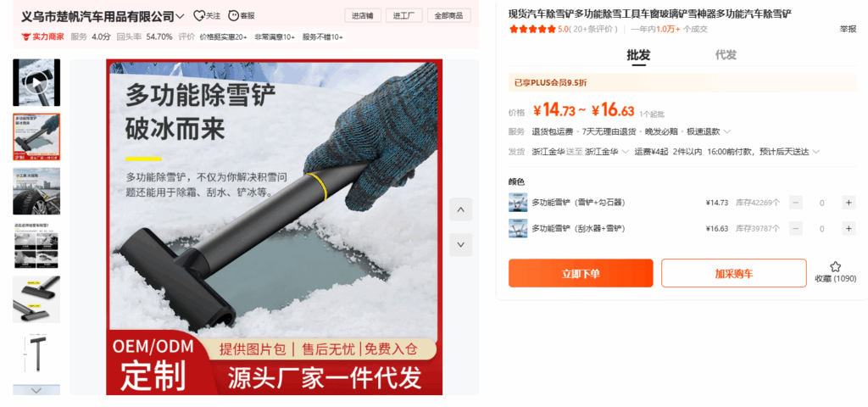Viewport: 868px width, 407px height.
Task: Open 客服 customer service chat icon
Action: 234,15
